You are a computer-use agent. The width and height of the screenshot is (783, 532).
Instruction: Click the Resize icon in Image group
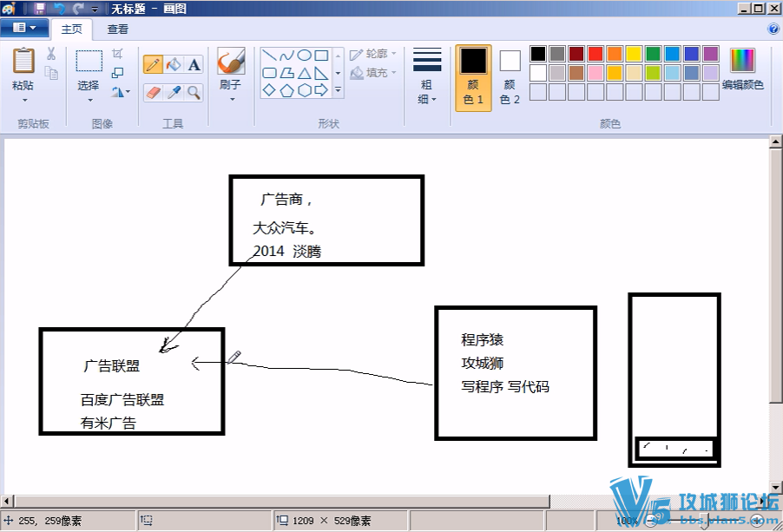coord(117,73)
